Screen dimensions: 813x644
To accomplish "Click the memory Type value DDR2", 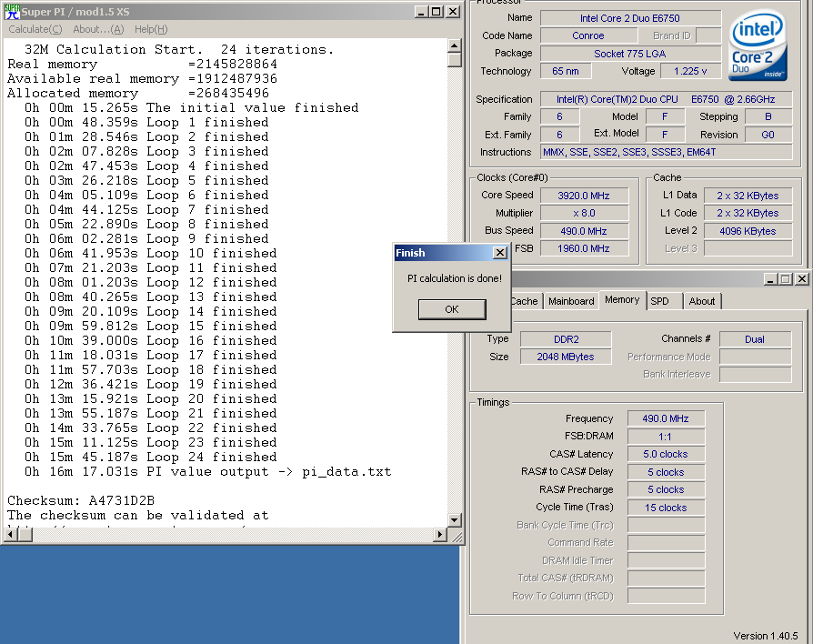I will (566, 339).
